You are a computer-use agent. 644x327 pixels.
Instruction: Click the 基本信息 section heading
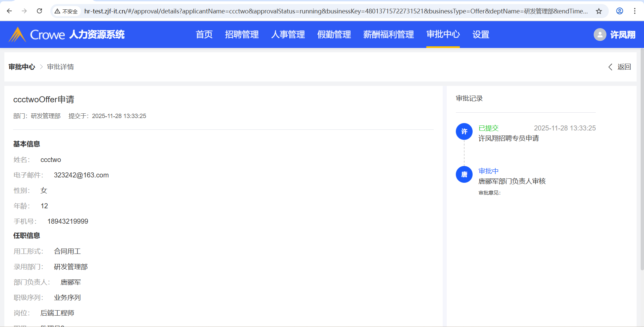click(x=26, y=144)
